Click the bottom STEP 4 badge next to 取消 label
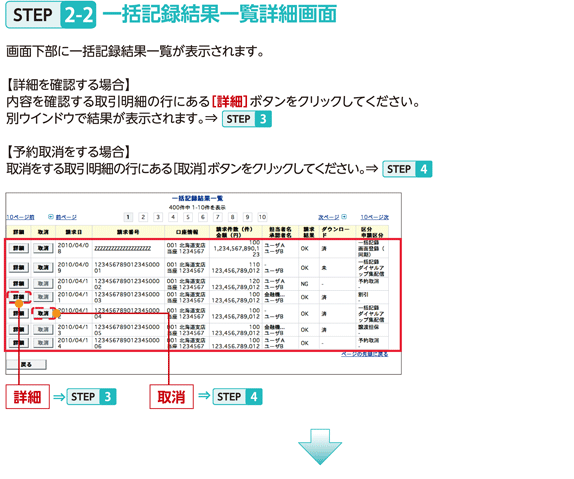This screenshot has width=574, height=479. pos(237,397)
